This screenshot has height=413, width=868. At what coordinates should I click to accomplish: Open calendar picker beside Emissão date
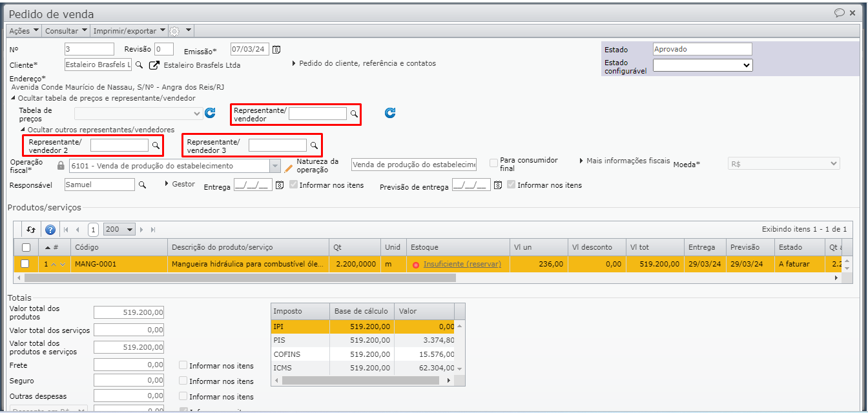[x=276, y=50]
